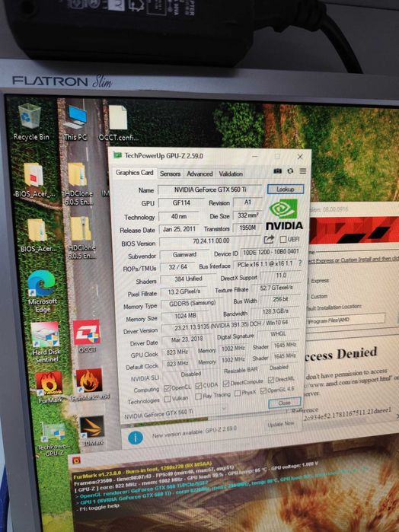The image size is (399, 532).
Task: Click the GPU-Z screenshot camera icon
Action: pos(277,171)
